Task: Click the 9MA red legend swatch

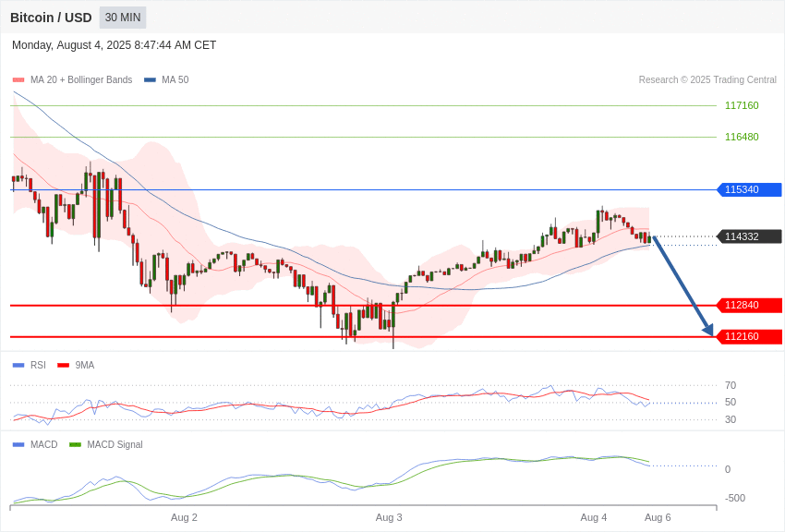Action: [x=64, y=366]
